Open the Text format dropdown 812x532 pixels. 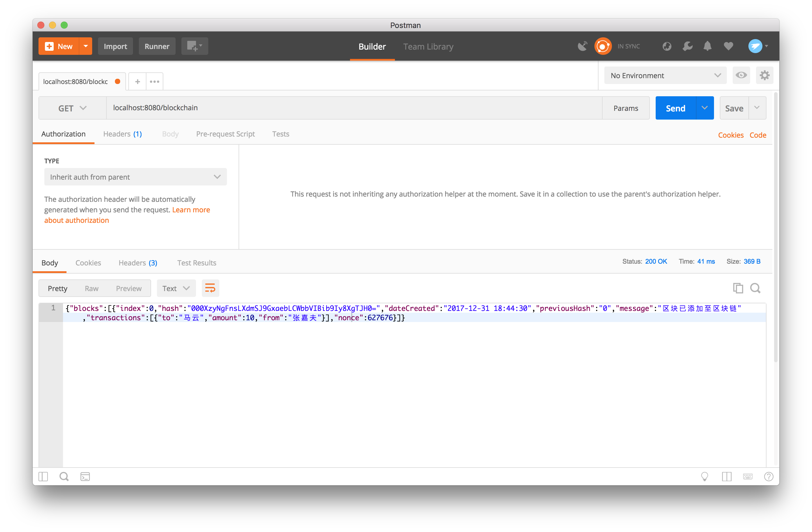click(176, 288)
